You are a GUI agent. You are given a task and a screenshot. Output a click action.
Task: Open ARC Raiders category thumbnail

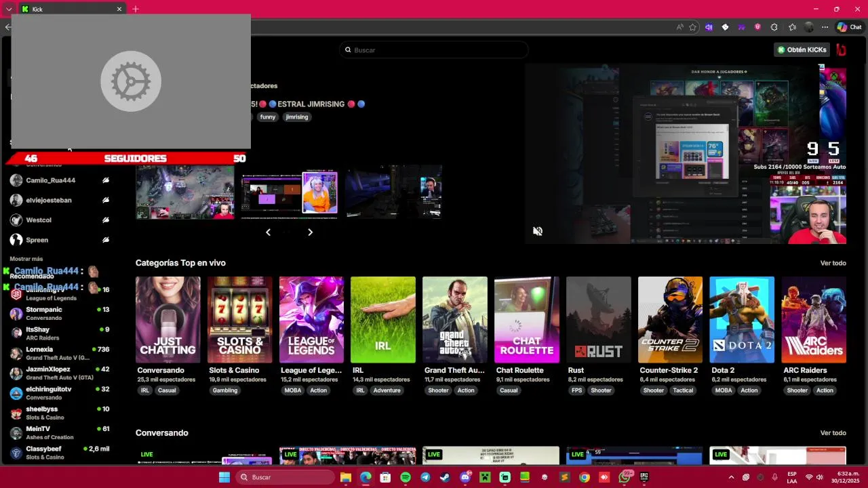tap(814, 319)
